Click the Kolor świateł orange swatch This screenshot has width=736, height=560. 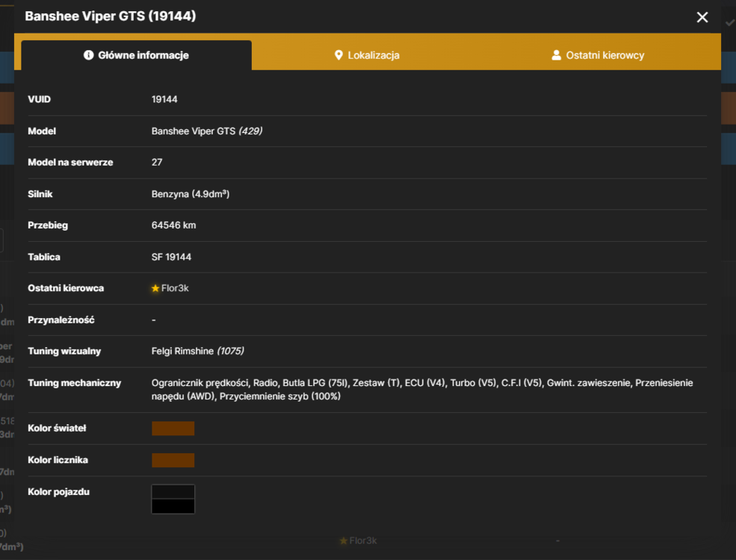[x=173, y=428]
